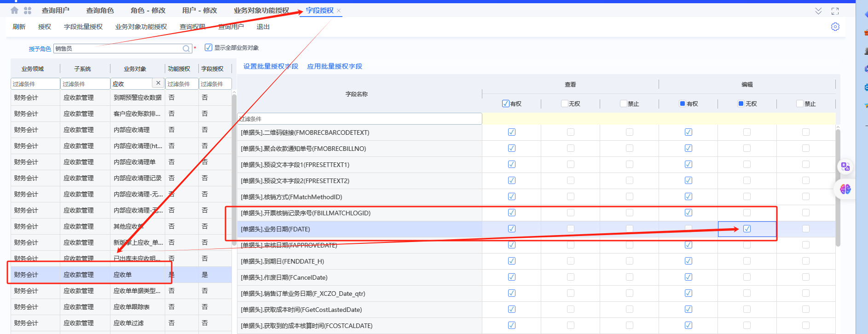868x334 pixels.
Task: Go to the home page icon
Action: 15,10
